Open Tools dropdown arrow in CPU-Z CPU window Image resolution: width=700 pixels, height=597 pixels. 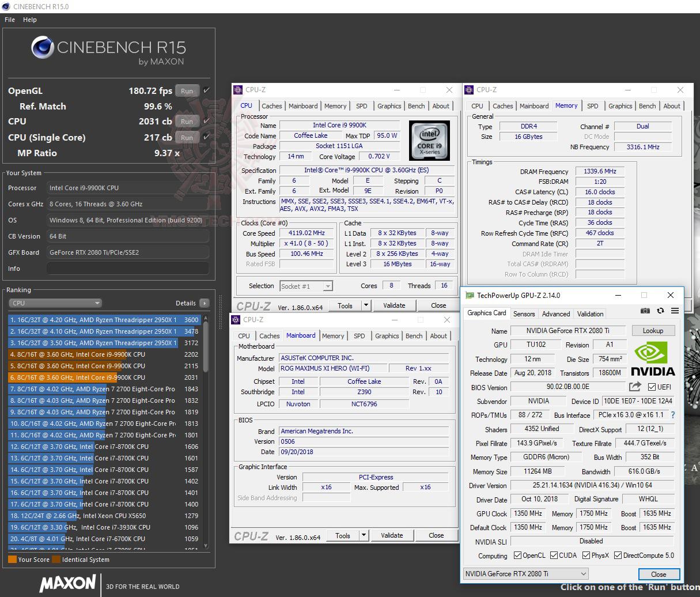[365, 305]
